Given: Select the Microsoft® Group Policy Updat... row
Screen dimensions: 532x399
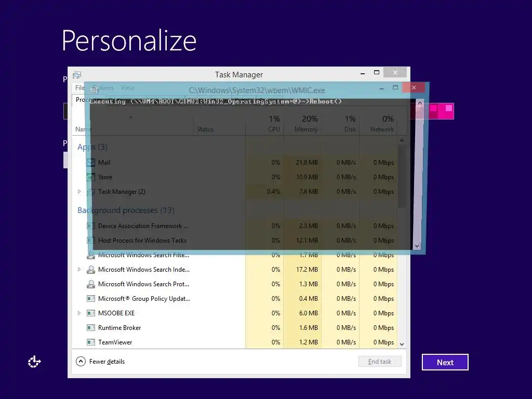Looking at the screenshot, I should 234,299.
